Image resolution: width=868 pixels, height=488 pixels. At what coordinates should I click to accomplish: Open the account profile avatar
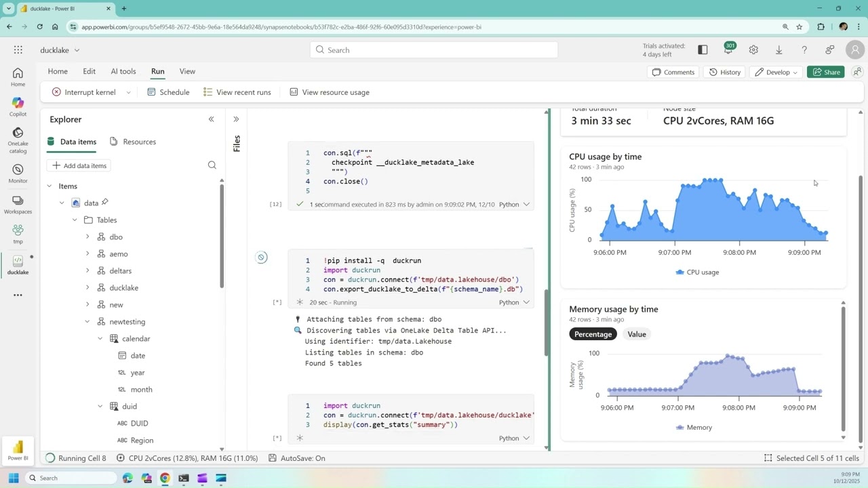point(855,49)
